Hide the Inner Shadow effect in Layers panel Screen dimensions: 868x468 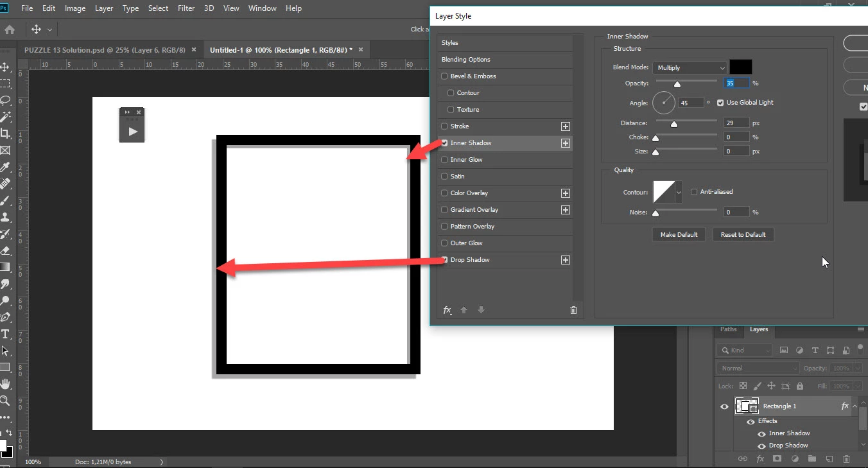click(x=761, y=433)
